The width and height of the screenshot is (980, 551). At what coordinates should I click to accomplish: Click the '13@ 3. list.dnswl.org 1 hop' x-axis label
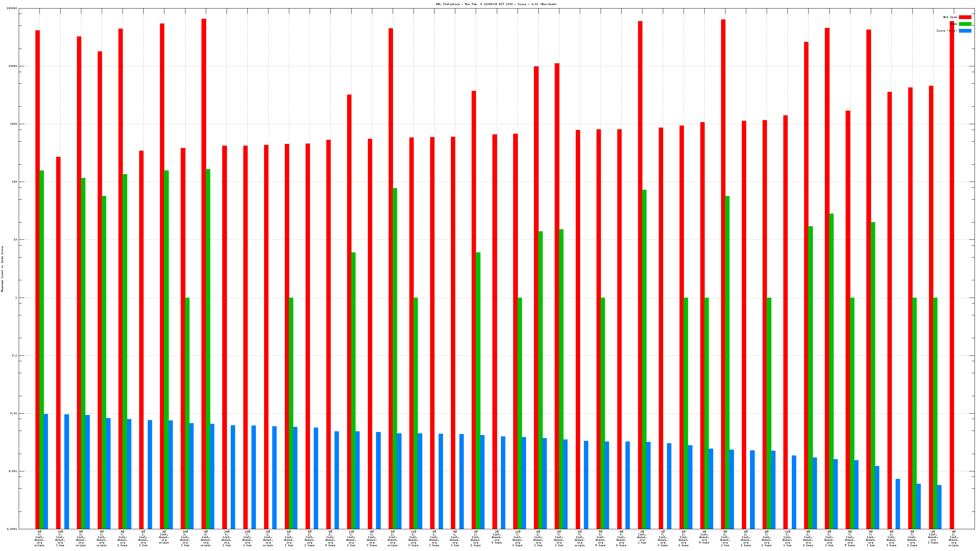(351, 538)
